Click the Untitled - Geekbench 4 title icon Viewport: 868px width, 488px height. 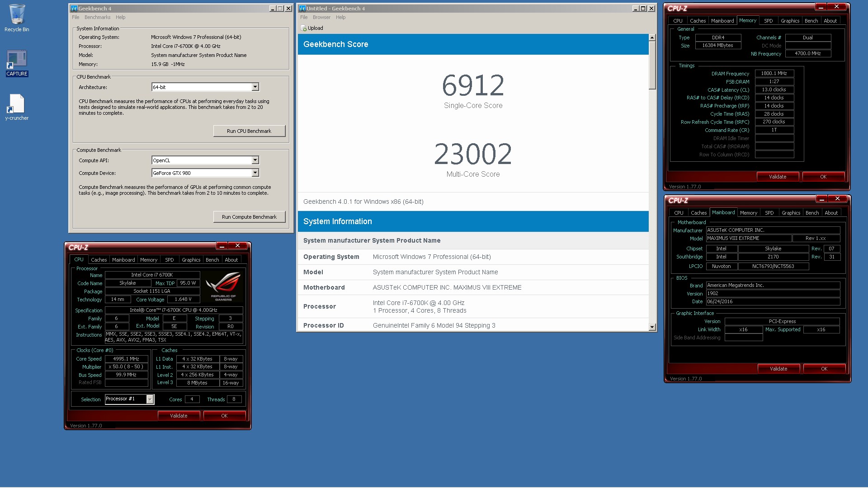coord(302,8)
